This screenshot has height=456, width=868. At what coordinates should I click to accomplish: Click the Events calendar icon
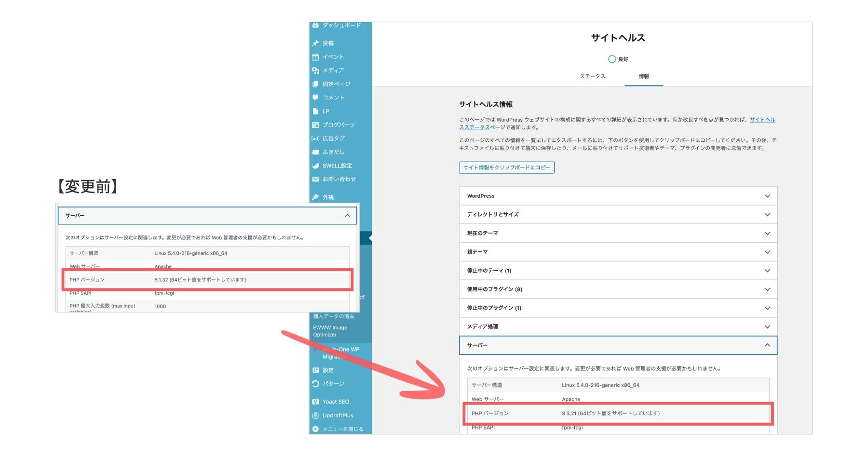click(315, 57)
